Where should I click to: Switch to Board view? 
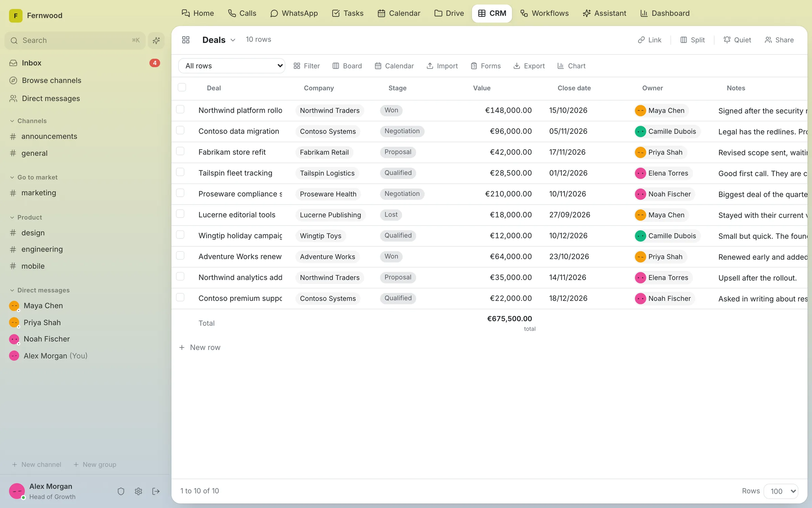coord(347,66)
